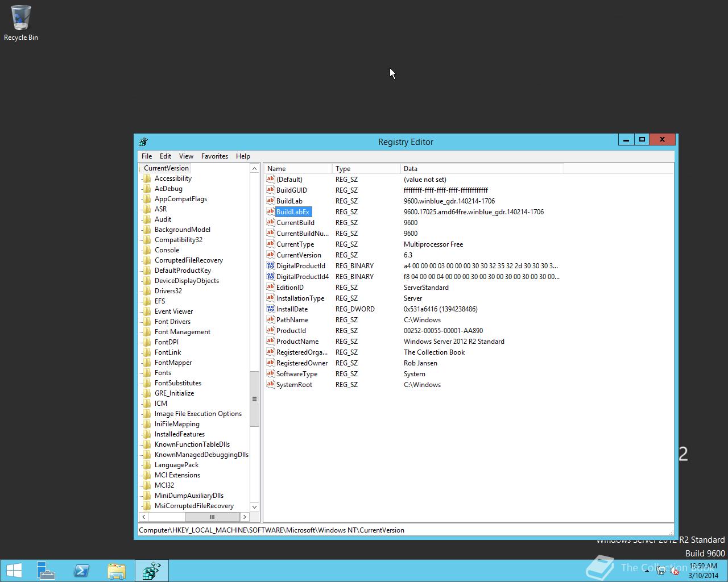The width and height of the screenshot is (728, 582).
Task: Select the MsiCorruptedFileRecovery key
Action: (x=194, y=506)
